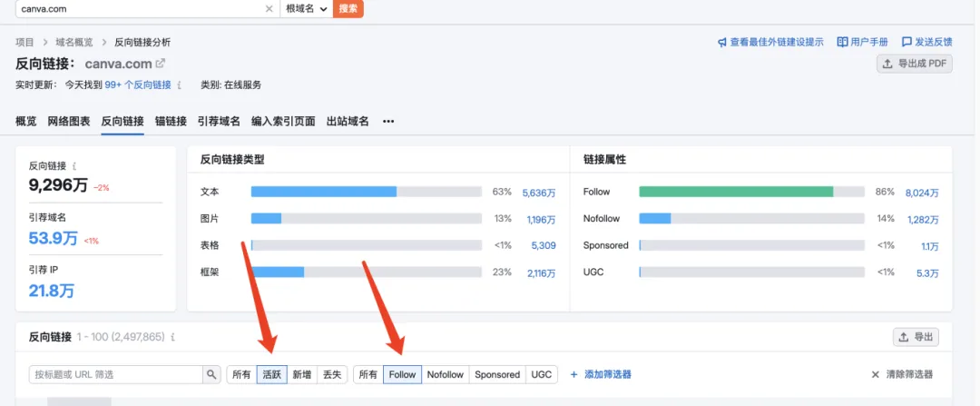Go to 项目 in the breadcrumb
The width and height of the screenshot is (980, 406).
click(x=25, y=42)
